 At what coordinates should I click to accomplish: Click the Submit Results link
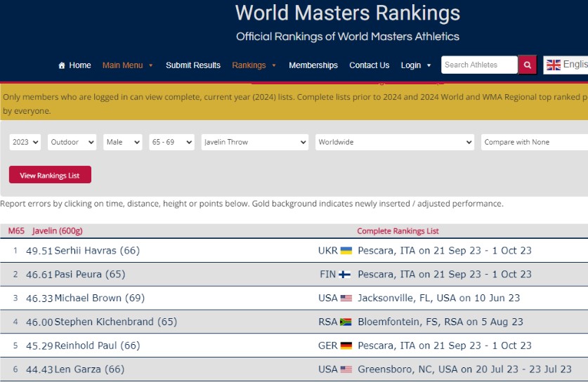click(x=193, y=65)
